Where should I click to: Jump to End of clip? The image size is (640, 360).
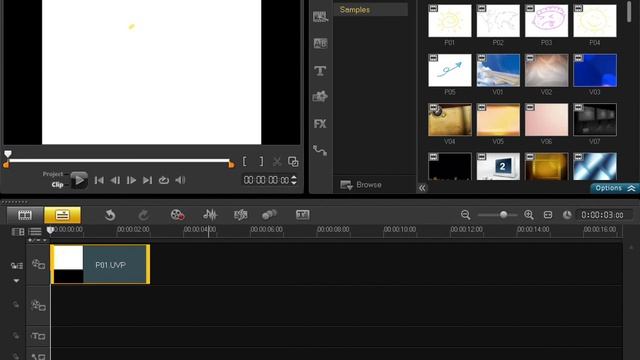(x=147, y=180)
